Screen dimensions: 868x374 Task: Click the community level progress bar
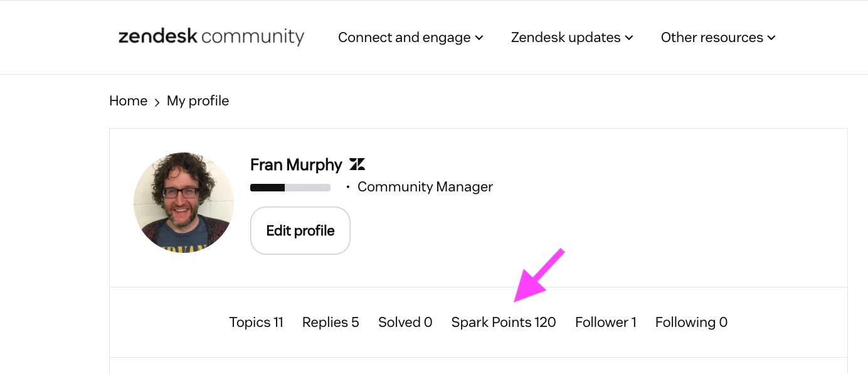tap(290, 187)
